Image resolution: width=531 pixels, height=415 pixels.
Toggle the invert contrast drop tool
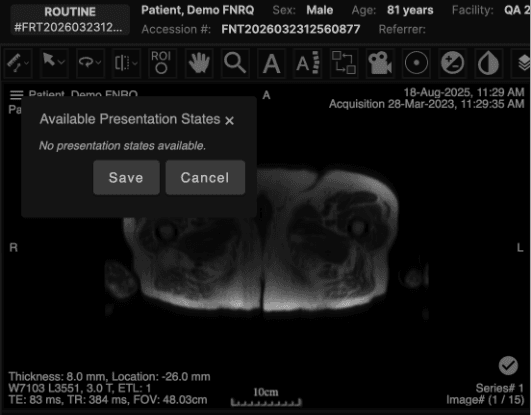[x=488, y=63]
